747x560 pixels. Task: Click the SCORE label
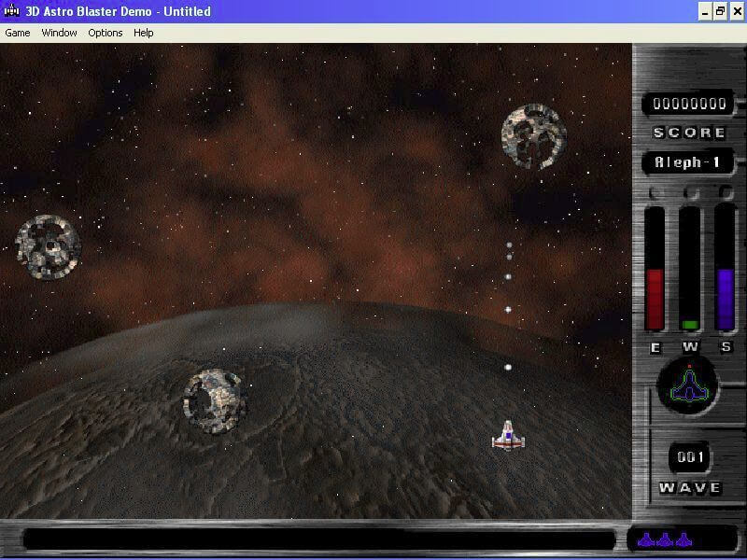pyautogui.click(x=689, y=133)
